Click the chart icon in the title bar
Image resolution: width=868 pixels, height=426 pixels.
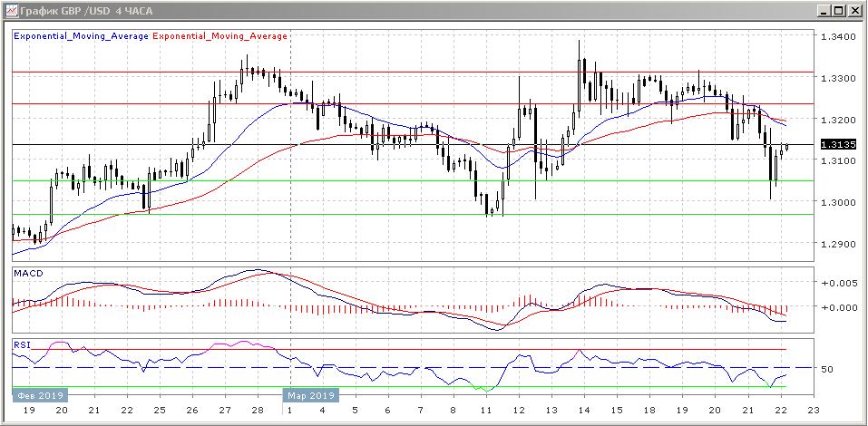click(x=10, y=10)
